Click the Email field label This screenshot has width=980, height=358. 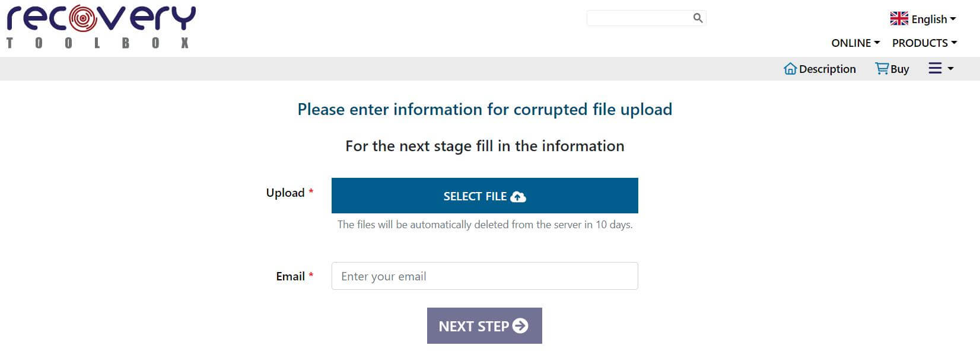pyautogui.click(x=291, y=276)
